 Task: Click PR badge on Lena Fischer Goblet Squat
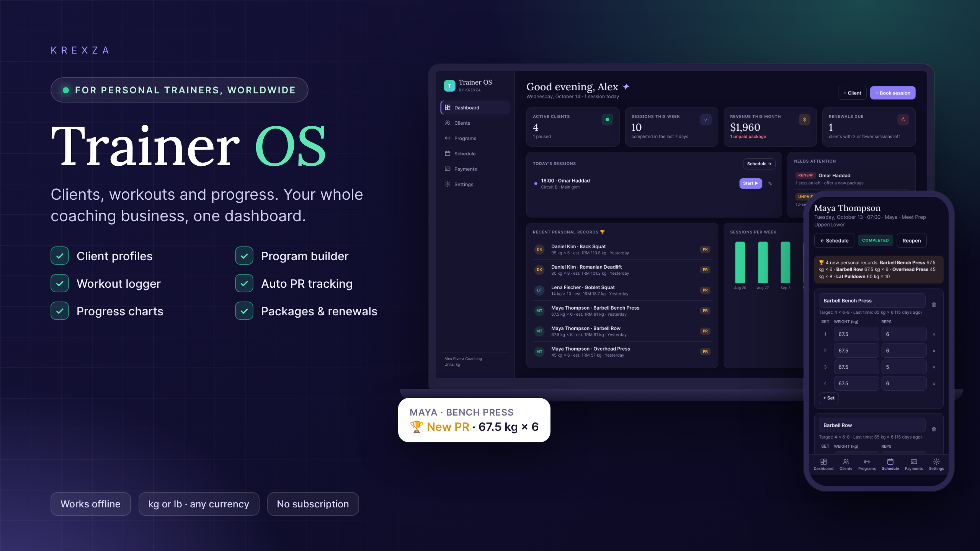[x=705, y=290]
